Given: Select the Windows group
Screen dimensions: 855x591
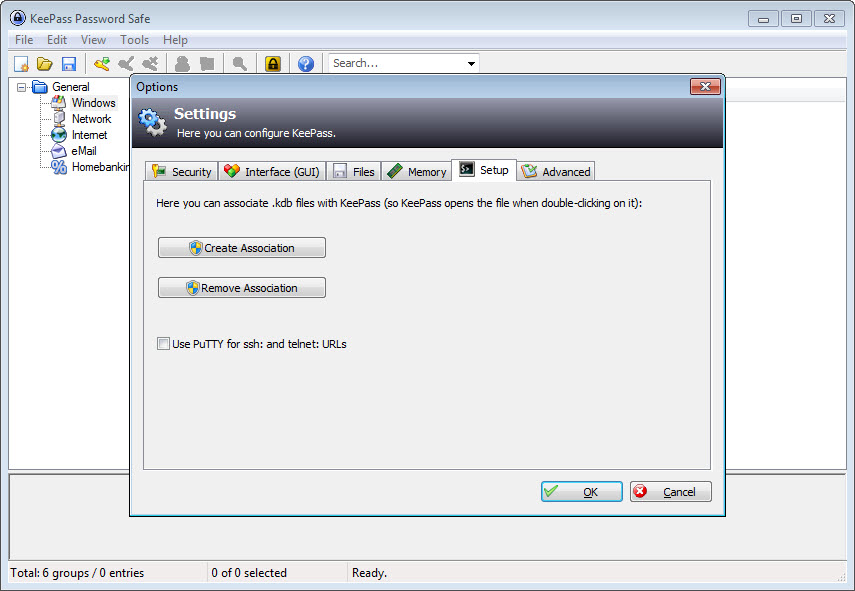Looking at the screenshot, I should coord(93,102).
